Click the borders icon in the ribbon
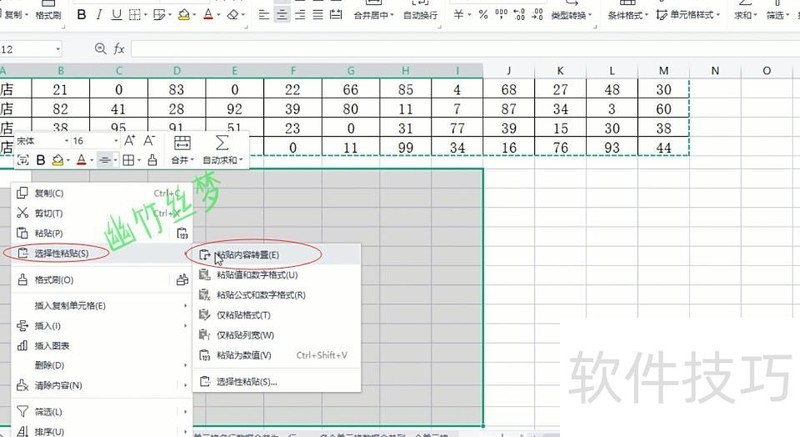 coord(134,15)
